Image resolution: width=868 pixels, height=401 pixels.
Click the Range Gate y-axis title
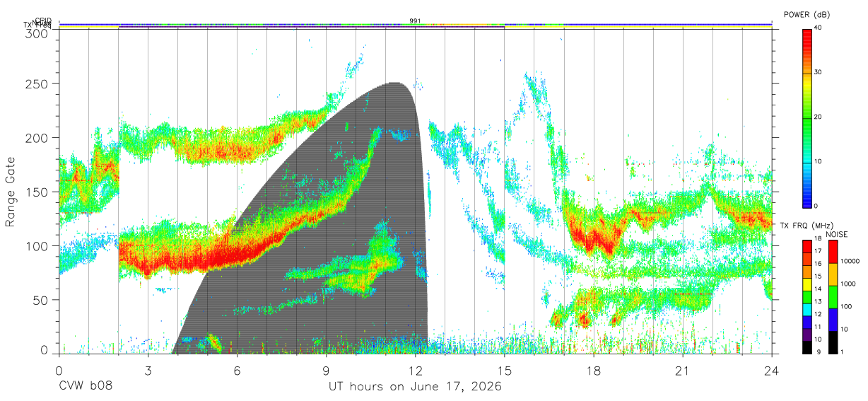click(11, 192)
